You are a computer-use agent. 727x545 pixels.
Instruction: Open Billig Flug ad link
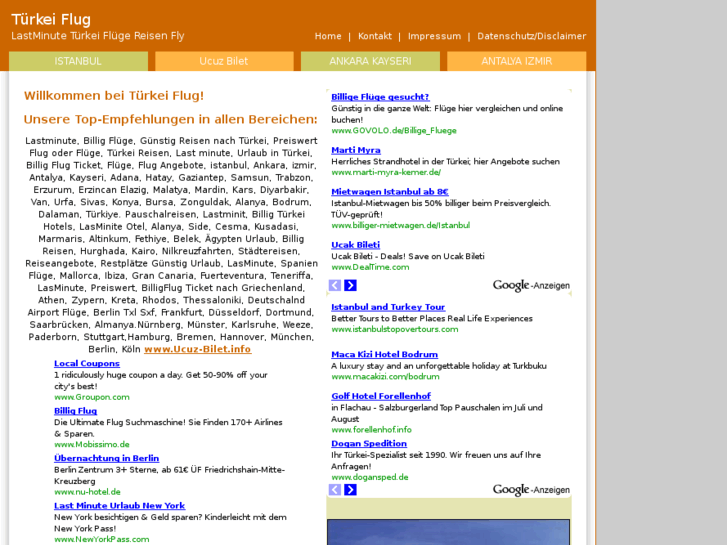click(75, 411)
